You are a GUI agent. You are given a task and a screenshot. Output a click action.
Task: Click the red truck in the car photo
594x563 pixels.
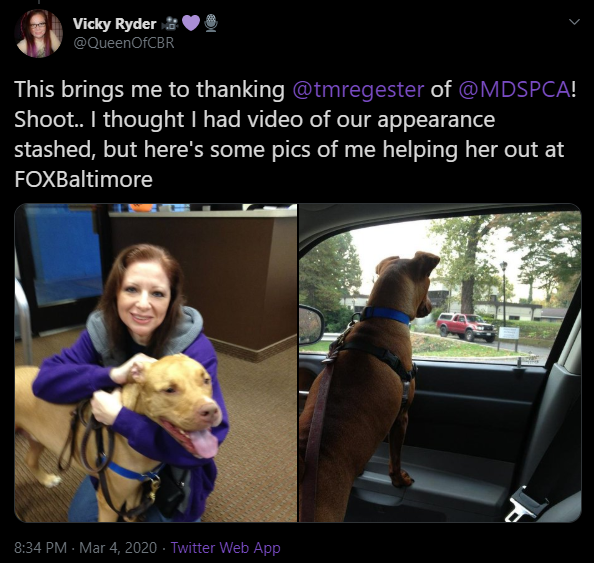(x=466, y=327)
